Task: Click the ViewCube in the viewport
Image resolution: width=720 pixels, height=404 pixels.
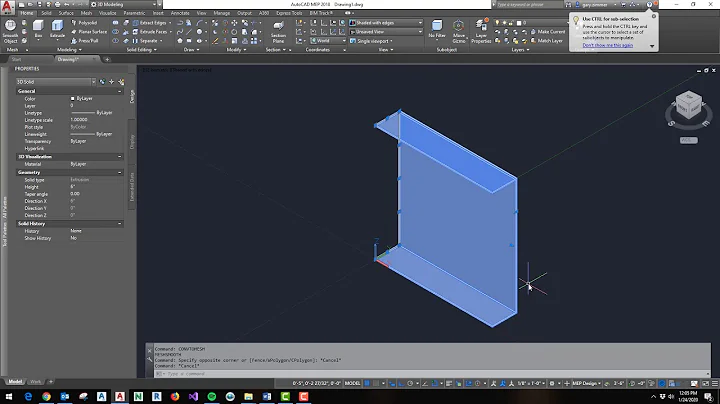Action: 689,106
